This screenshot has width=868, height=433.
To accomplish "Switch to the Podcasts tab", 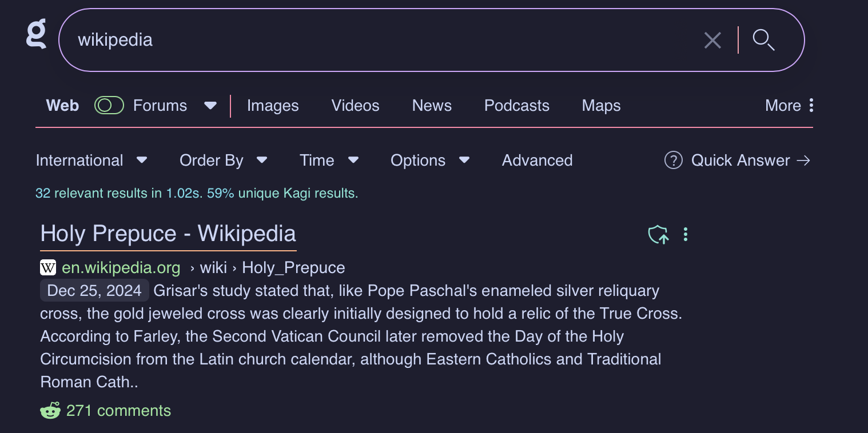I will click(516, 106).
